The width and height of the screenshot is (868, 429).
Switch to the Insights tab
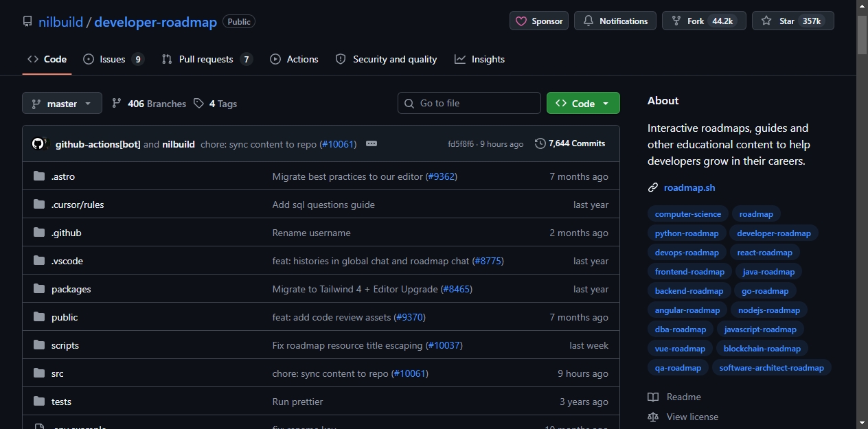click(479, 59)
